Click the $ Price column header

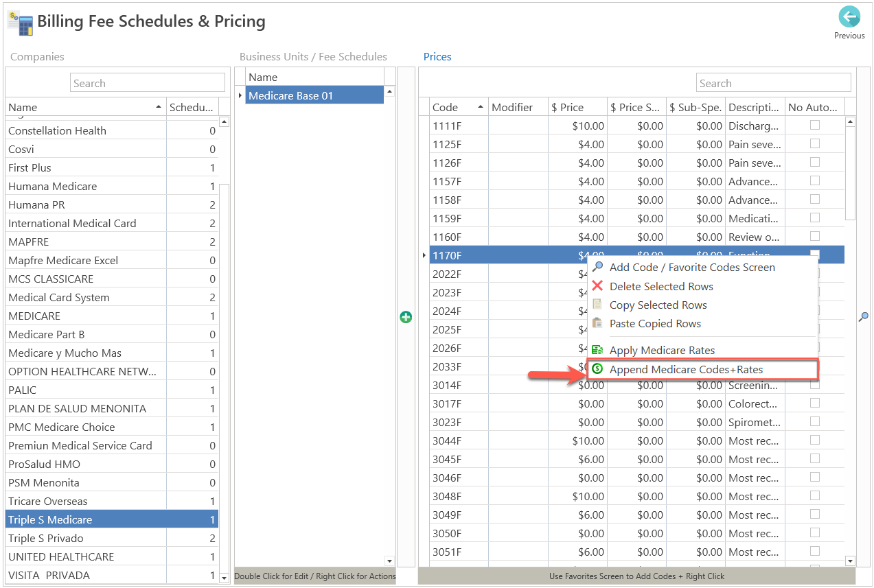[577, 107]
